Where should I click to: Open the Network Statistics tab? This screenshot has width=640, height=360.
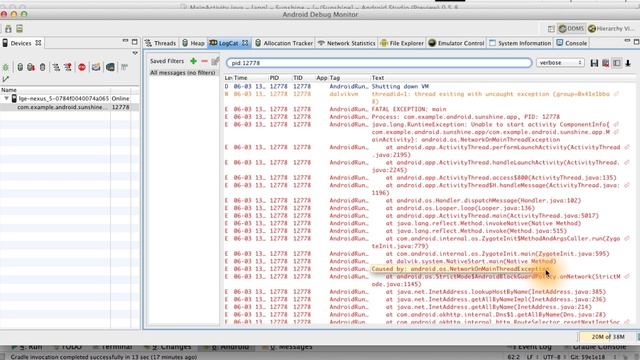point(346,43)
